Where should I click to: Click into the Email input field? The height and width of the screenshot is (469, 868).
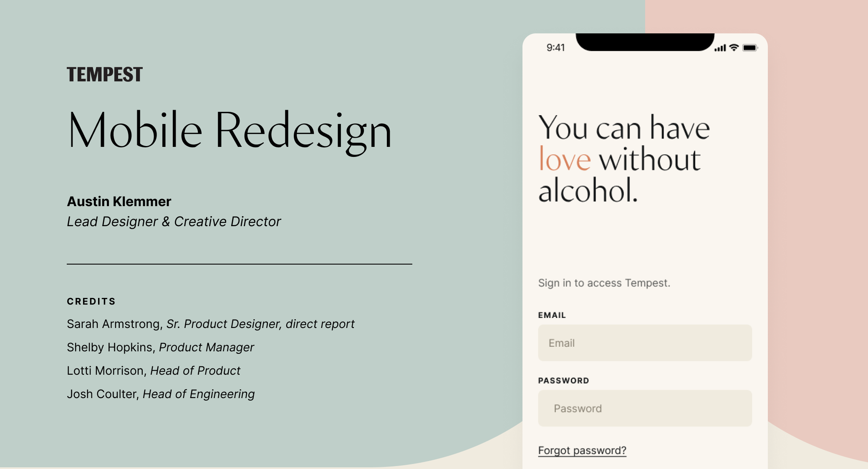click(645, 343)
